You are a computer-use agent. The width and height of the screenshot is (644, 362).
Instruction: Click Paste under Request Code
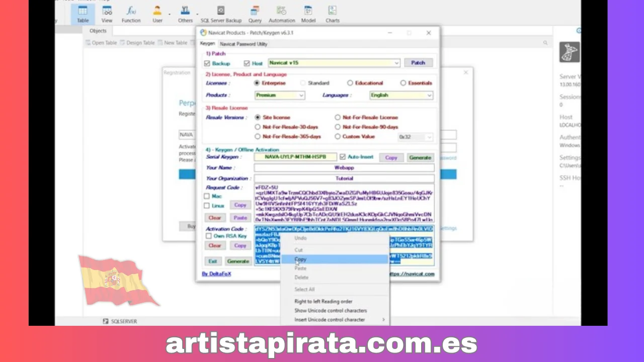pyautogui.click(x=240, y=218)
